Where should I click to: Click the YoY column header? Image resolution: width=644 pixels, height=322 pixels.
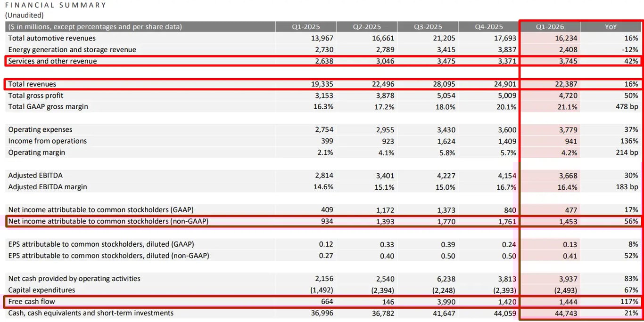[611, 27]
